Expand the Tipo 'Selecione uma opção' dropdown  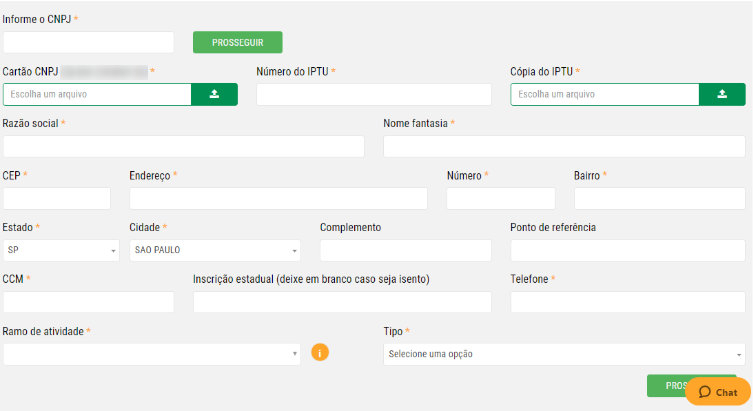click(564, 354)
